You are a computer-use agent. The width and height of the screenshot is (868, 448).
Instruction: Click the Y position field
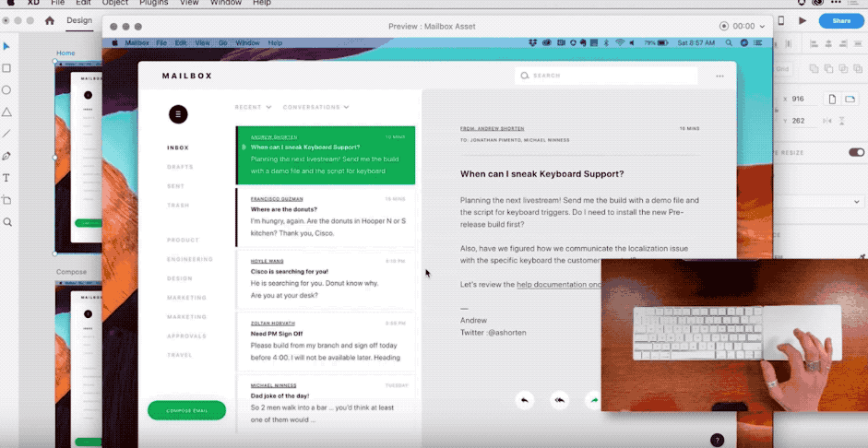pyautogui.click(x=802, y=121)
